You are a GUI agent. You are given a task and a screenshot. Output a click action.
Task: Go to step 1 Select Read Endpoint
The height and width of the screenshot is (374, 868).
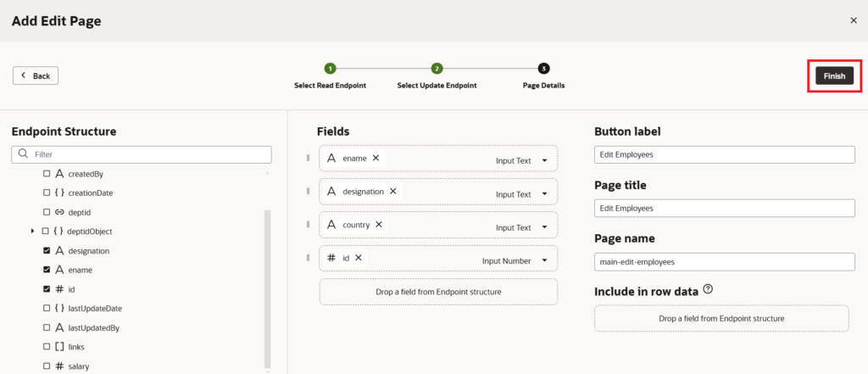[330, 69]
